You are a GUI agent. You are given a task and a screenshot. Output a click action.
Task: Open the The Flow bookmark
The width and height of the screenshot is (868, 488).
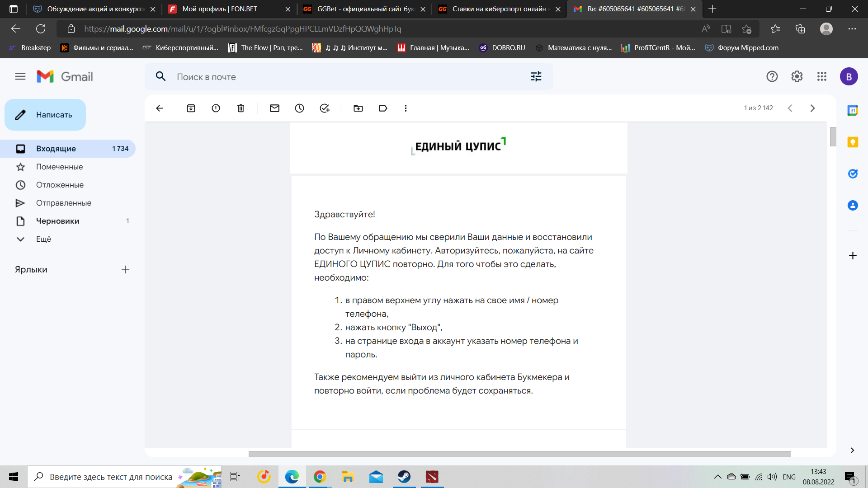coord(265,48)
